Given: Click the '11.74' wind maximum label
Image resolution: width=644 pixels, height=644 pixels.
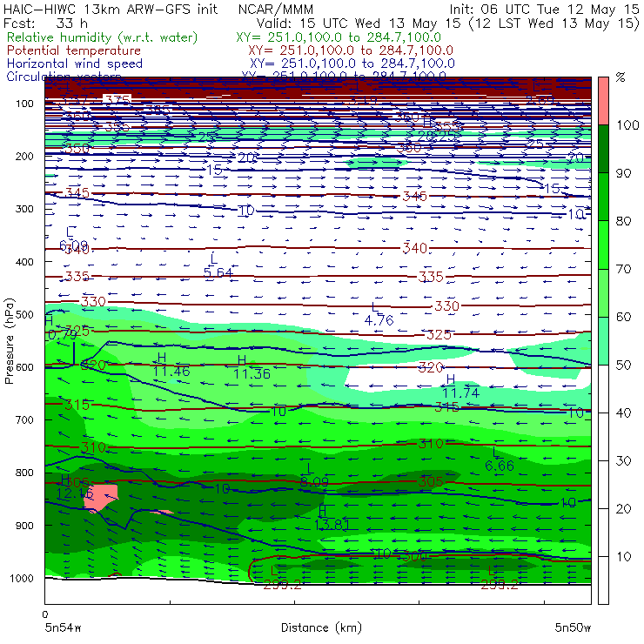Looking at the screenshot, I should (461, 393).
